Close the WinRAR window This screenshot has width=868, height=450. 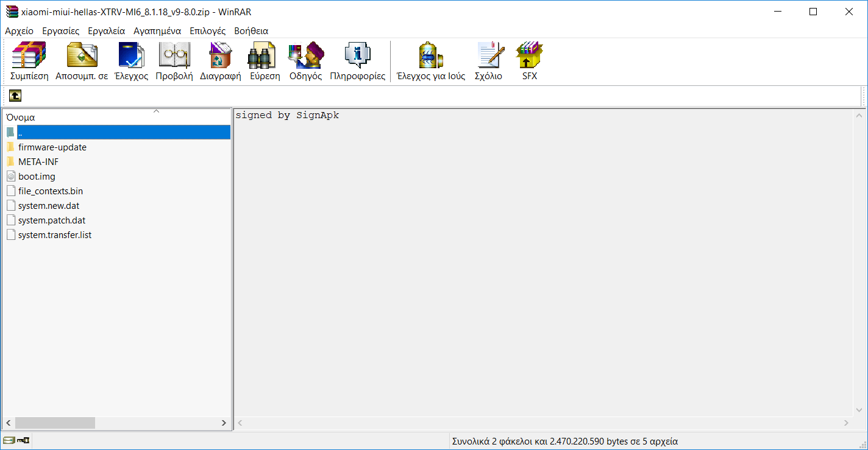848,12
